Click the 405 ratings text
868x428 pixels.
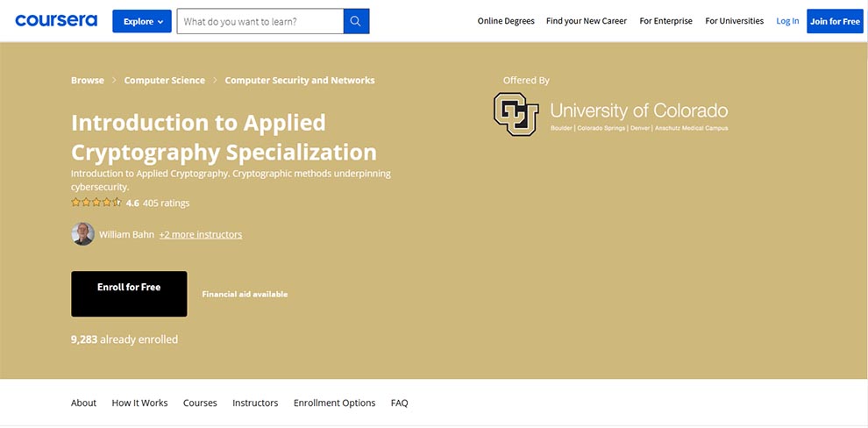[166, 203]
